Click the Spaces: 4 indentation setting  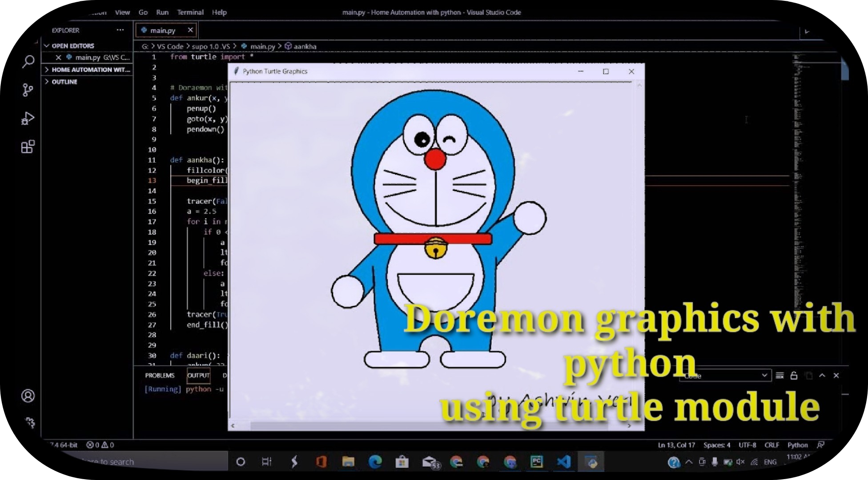coord(716,445)
